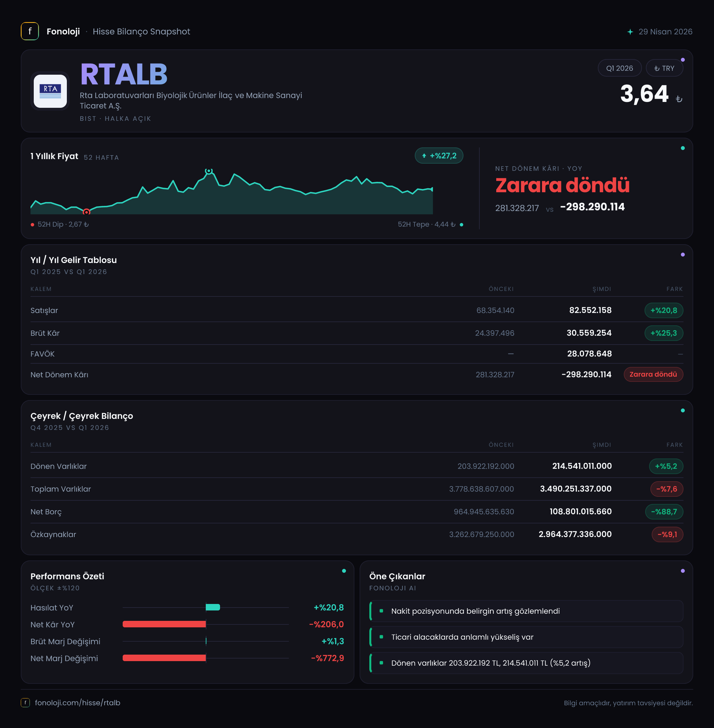Screen dimensions: 714x728
Task: Click the Satışlar row label
Action: tap(44, 310)
